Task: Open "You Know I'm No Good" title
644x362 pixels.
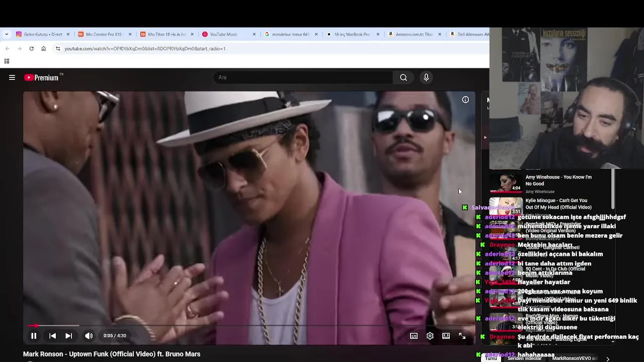Action: pos(558,180)
